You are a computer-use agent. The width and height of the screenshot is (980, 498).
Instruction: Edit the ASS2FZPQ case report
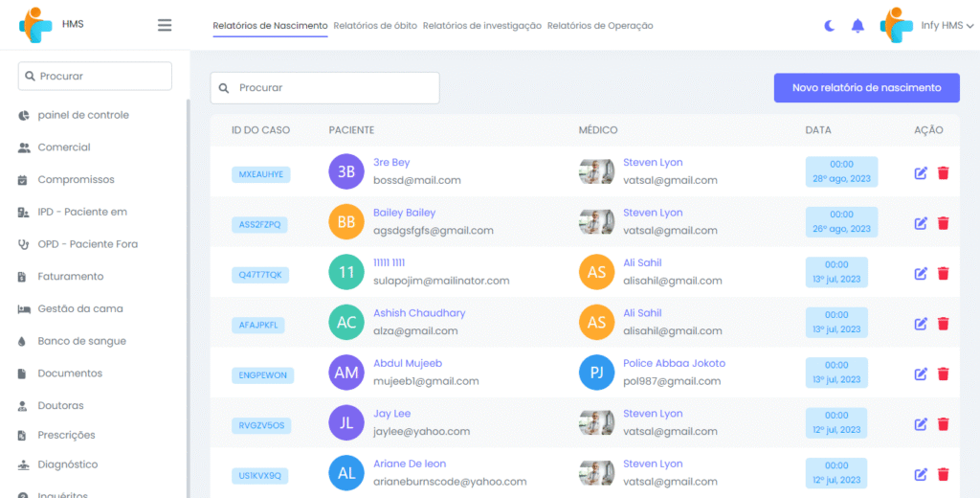921,223
